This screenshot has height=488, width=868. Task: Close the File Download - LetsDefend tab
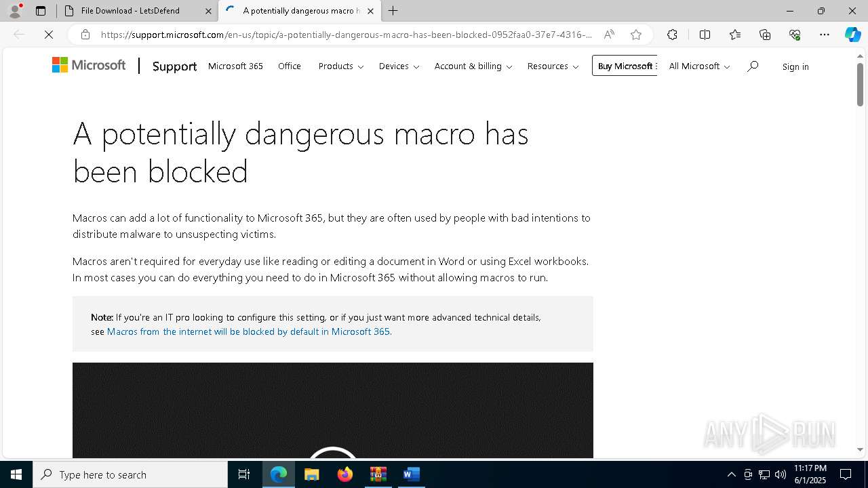(208, 11)
